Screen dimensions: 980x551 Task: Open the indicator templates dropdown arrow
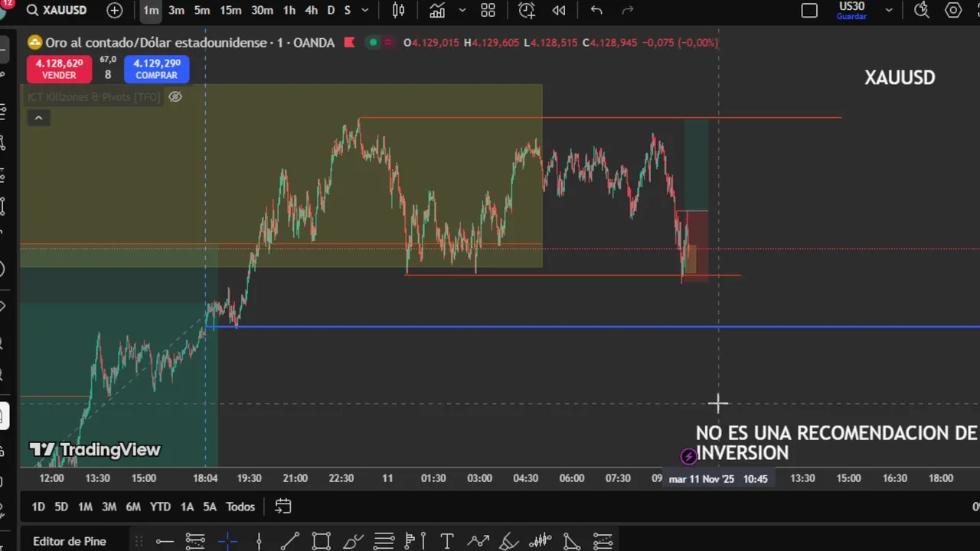462,10
